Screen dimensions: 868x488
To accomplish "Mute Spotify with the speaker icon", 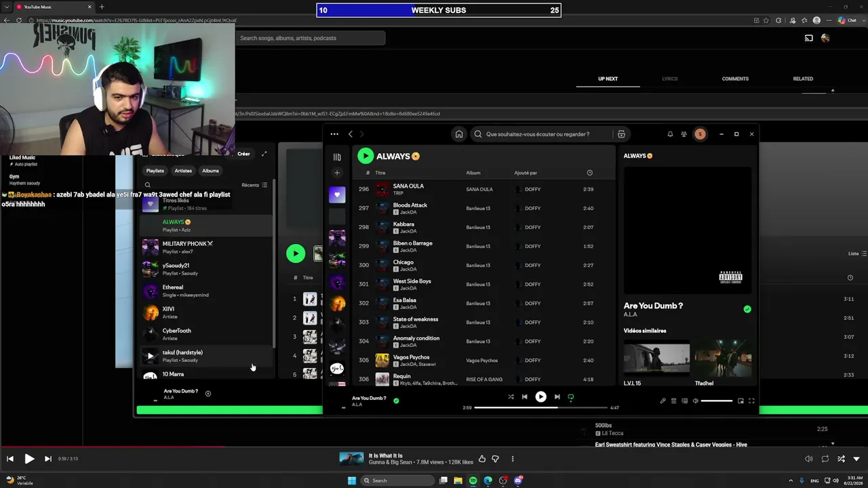I will pos(695,401).
